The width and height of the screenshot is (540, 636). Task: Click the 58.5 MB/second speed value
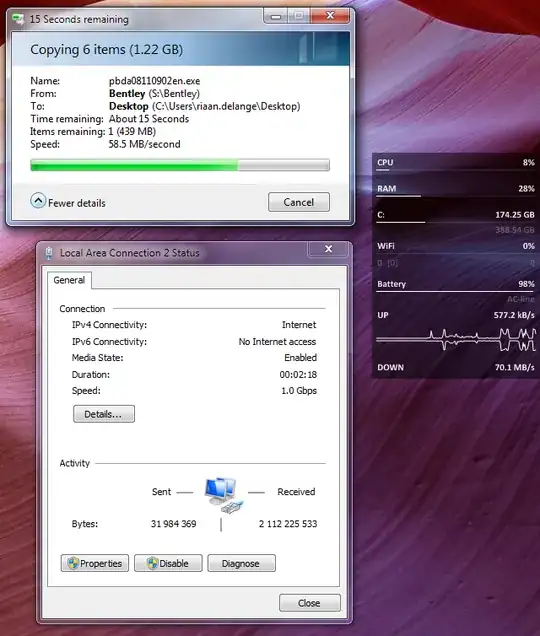144,144
